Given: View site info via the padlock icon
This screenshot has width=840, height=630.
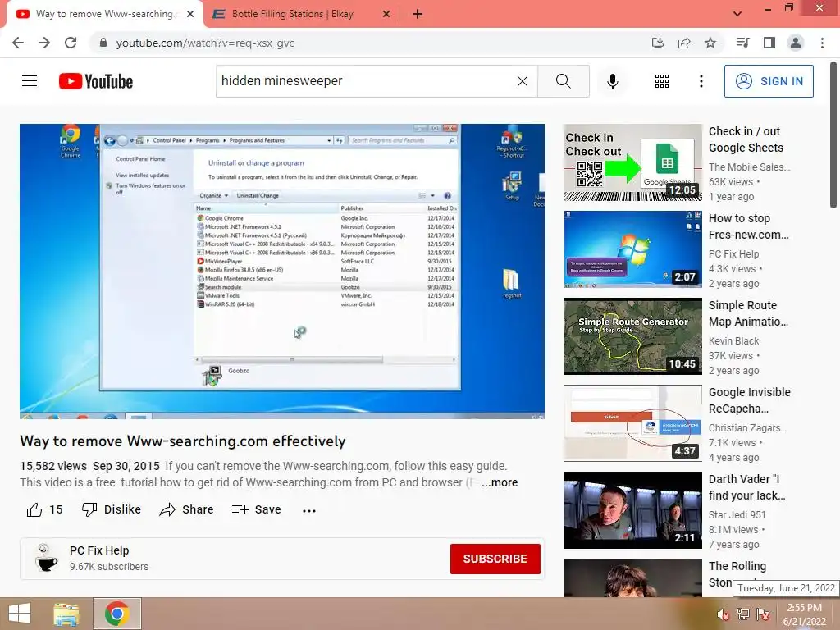Looking at the screenshot, I should pyautogui.click(x=103, y=43).
